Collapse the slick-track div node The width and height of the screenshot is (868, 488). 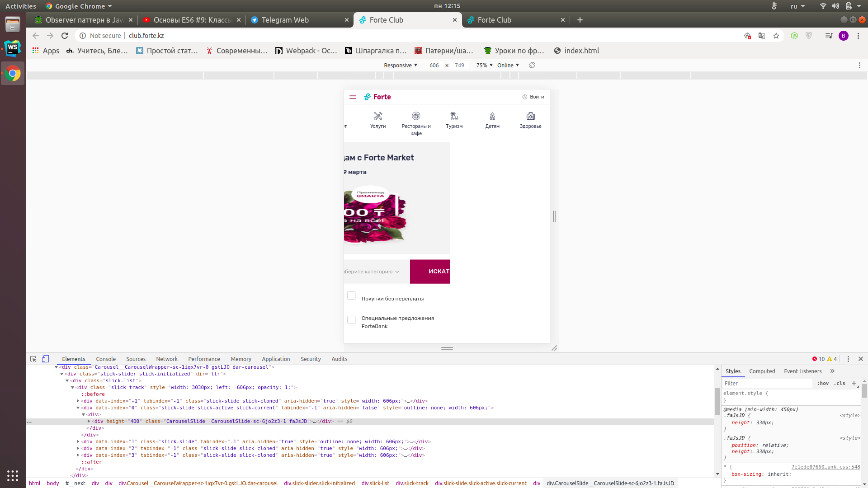coord(72,387)
